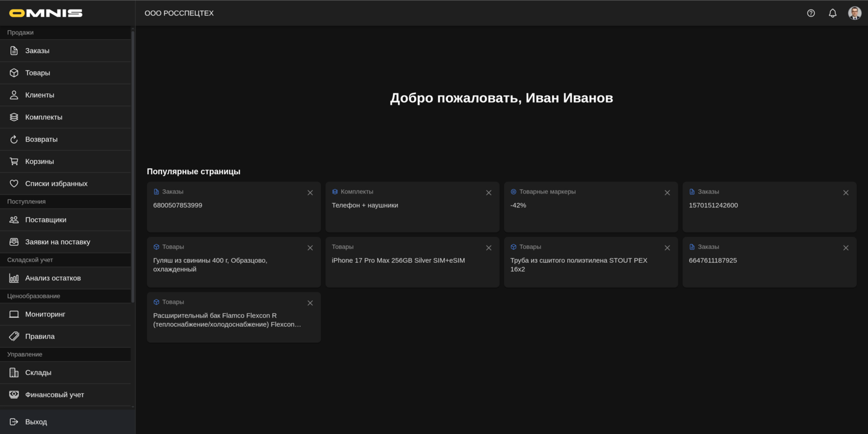Click the Правила pricing tag icon
The width and height of the screenshot is (868, 434).
click(x=13, y=336)
